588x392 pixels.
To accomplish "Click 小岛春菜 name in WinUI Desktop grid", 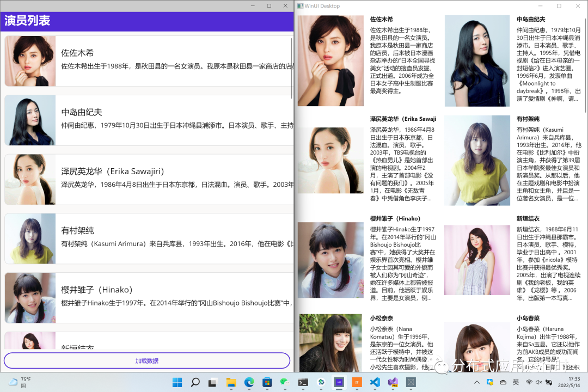I will coord(528,318).
